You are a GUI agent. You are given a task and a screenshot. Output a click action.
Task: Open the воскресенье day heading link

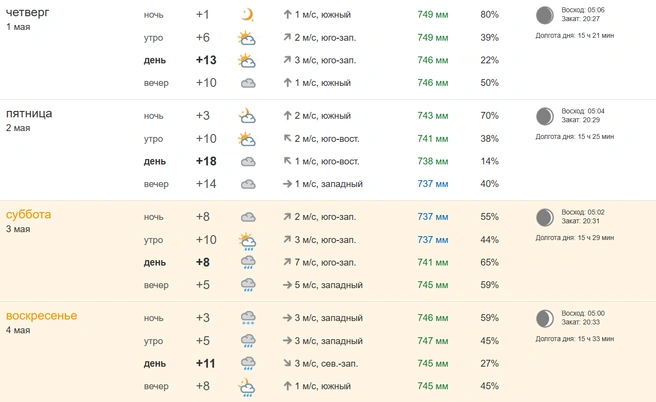coord(41,316)
